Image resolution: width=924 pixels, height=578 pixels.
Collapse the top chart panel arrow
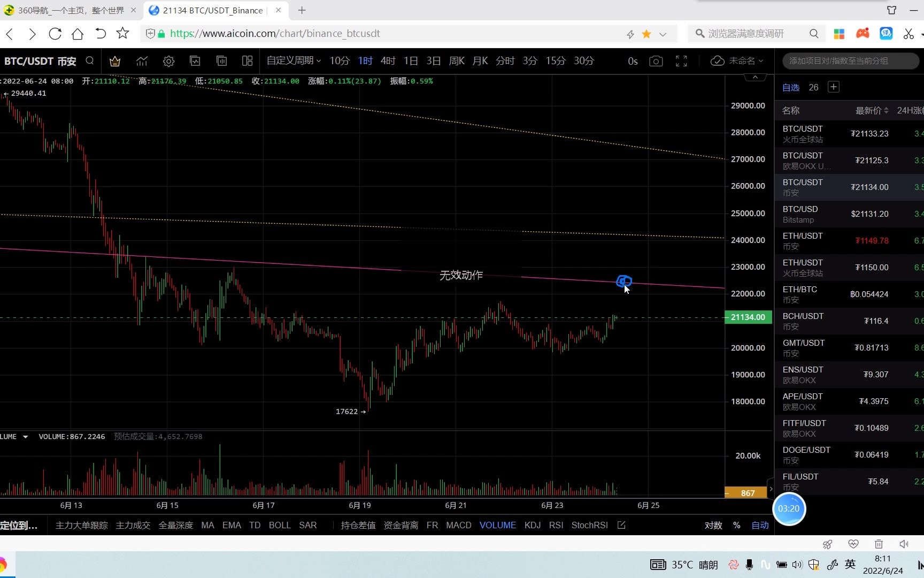(755, 78)
